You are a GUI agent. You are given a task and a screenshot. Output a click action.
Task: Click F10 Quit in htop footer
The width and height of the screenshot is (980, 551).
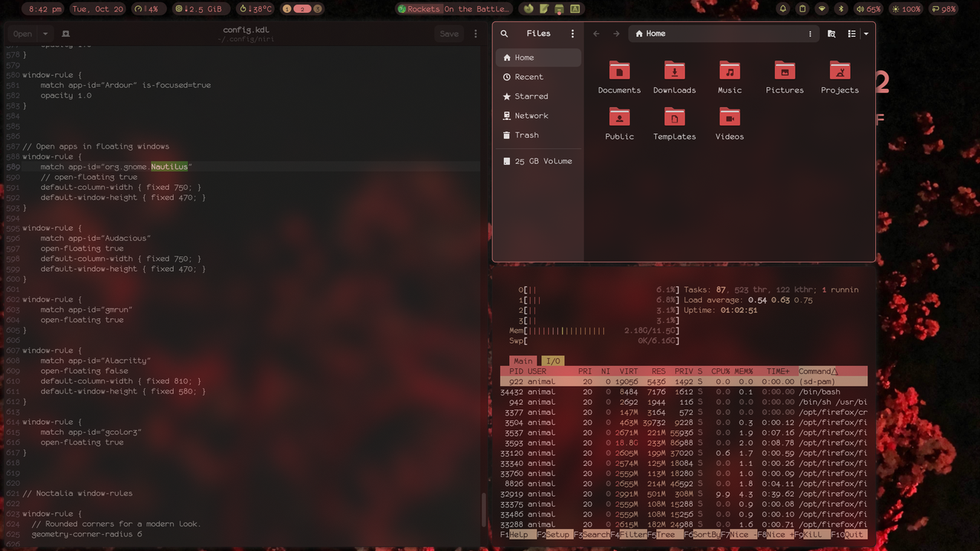(851, 535)
